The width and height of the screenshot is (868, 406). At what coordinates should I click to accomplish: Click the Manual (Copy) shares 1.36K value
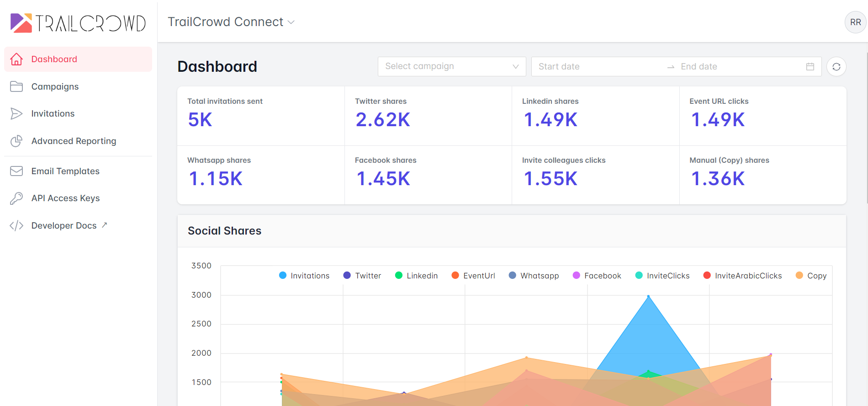click(x=718, y=179)
